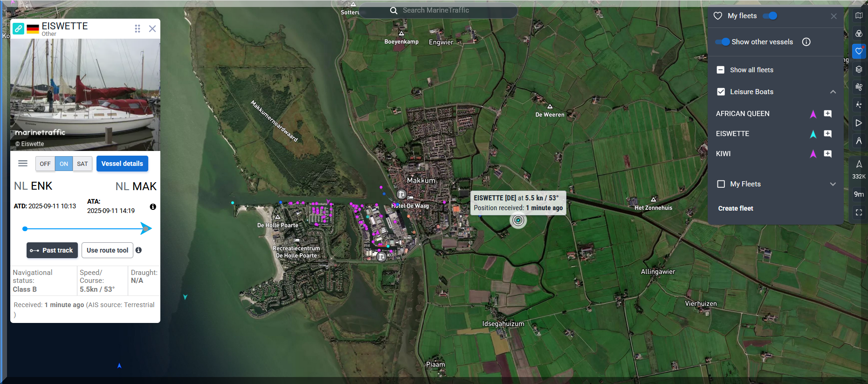Open the map layers icon in sidebar
Screen dimensions: 868x384
click(859, 69)
